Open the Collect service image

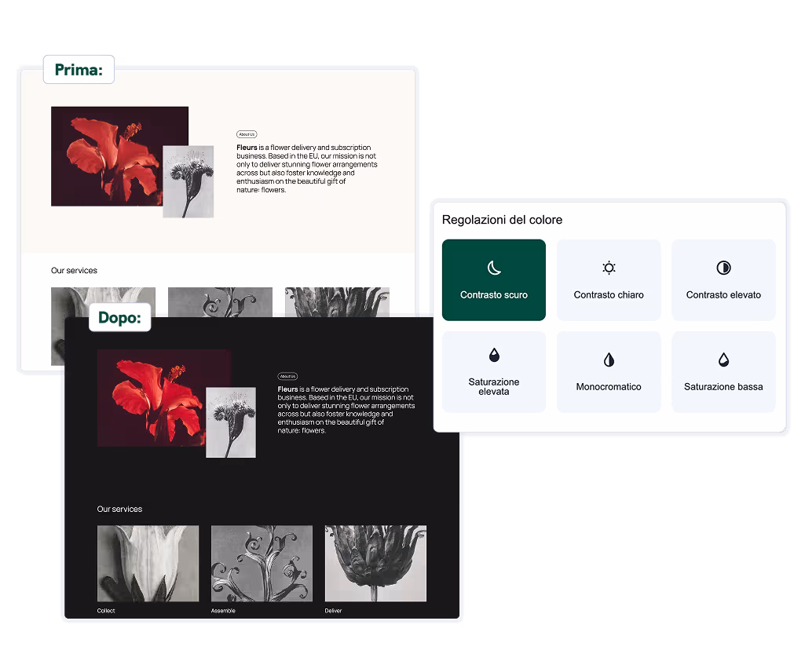click(x=148, y=564)
